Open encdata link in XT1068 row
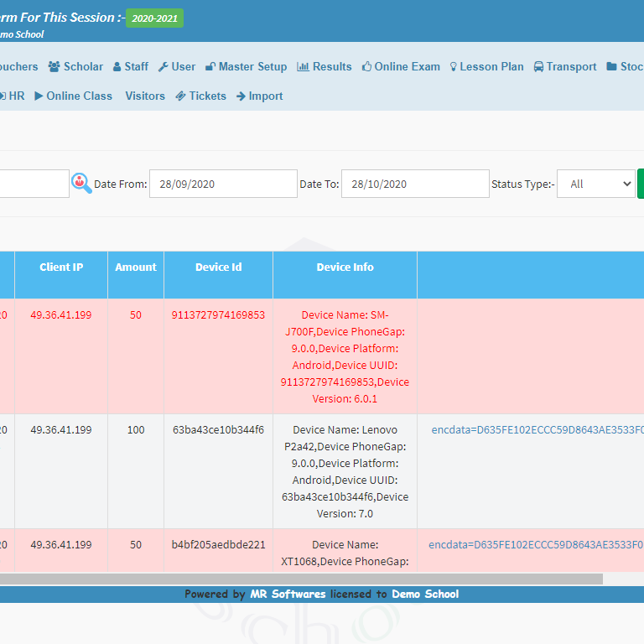644x644 pixels. (535, 545)
